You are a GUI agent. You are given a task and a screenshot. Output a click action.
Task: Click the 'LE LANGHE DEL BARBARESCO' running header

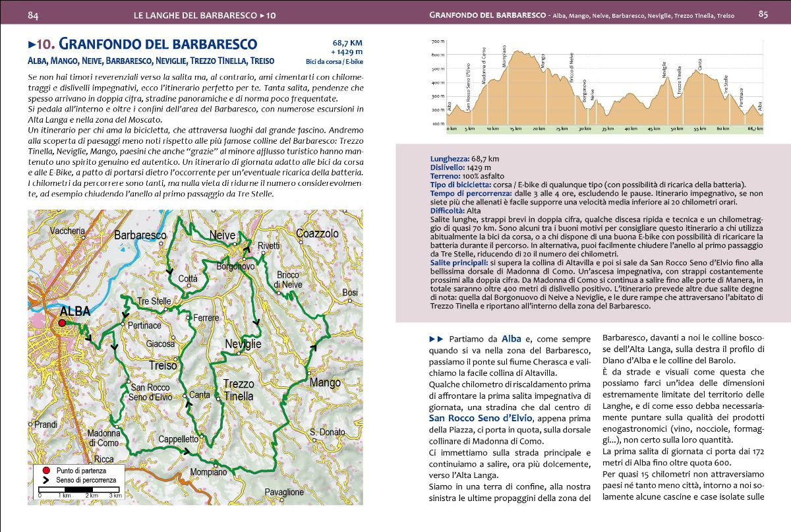click(196, 14)
